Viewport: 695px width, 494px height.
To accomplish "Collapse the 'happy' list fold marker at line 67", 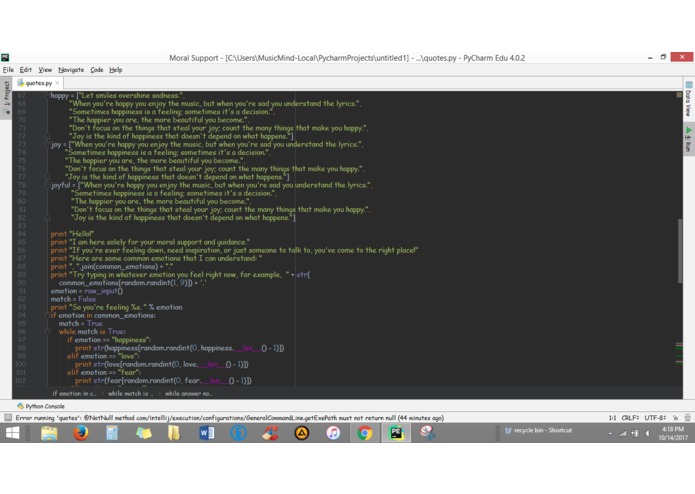I will [47, 96].
